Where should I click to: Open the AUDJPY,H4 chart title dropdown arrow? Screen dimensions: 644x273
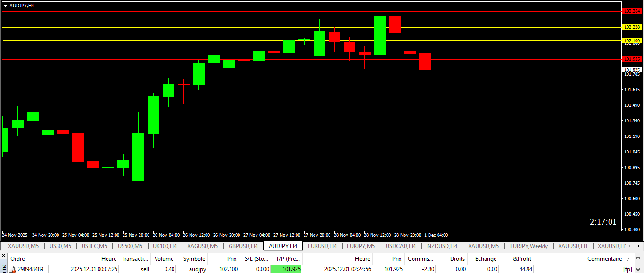click(x=5, y=5)
